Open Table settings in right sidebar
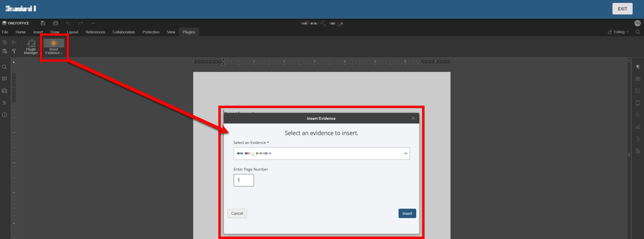The image size is (644, 239). coord(638,79)
